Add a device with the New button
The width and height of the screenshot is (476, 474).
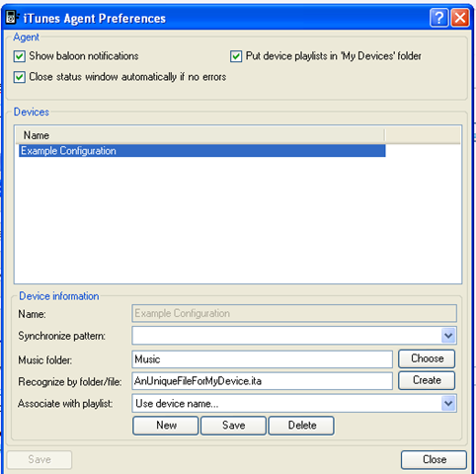166,426
